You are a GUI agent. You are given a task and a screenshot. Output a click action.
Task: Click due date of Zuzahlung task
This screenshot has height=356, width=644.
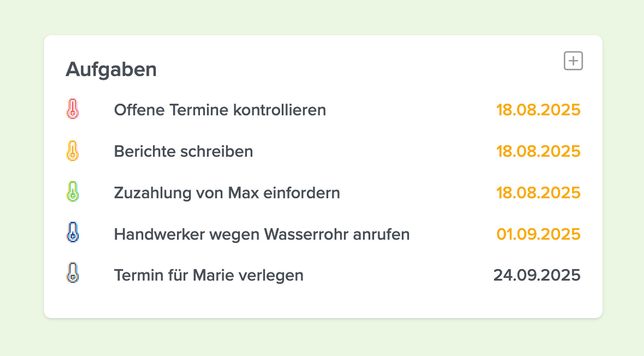(538, 193)
